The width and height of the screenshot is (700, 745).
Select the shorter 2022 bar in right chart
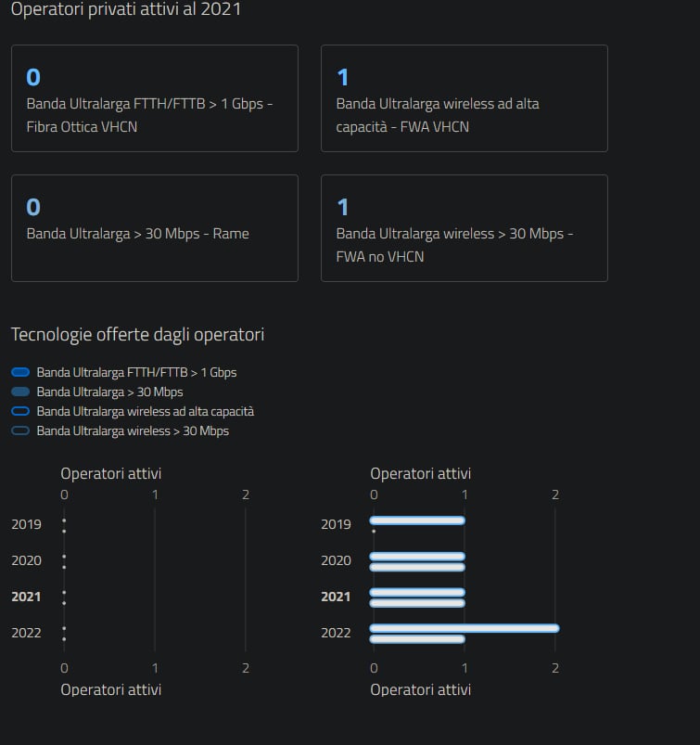point(417,639)
